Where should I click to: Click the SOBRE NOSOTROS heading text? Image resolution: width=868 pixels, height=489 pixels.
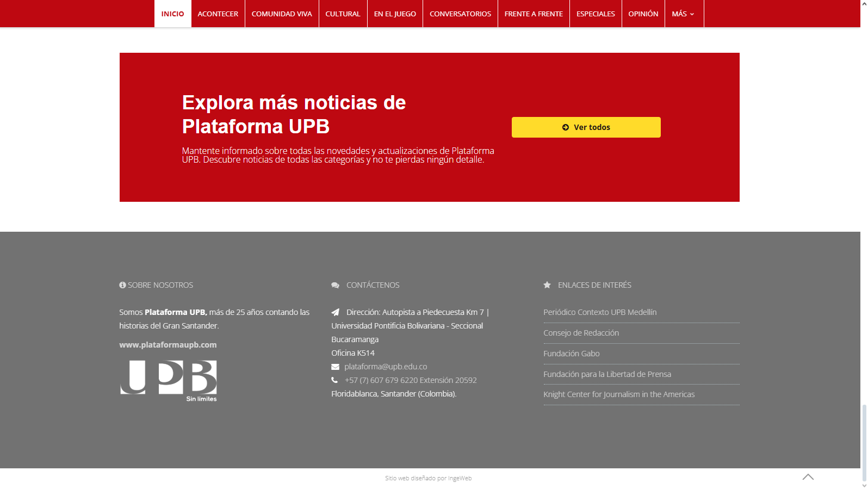coord(160,285)
